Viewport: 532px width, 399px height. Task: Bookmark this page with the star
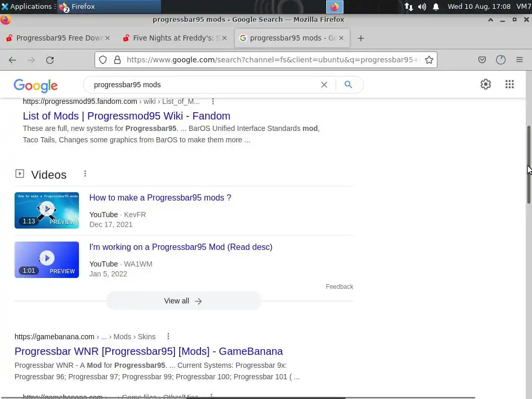[x=429, y=60]
